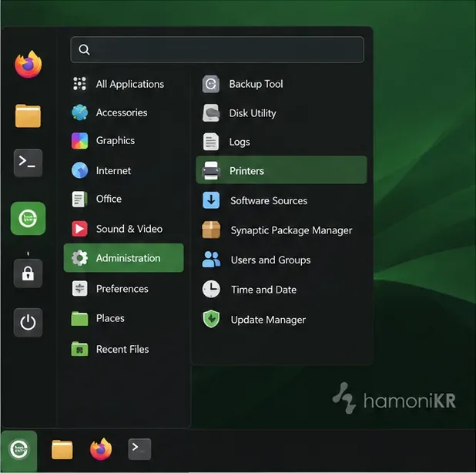Launch Firefox from the taskbar
The height and width of the screenshot is (473, 476).
[101, 449]
